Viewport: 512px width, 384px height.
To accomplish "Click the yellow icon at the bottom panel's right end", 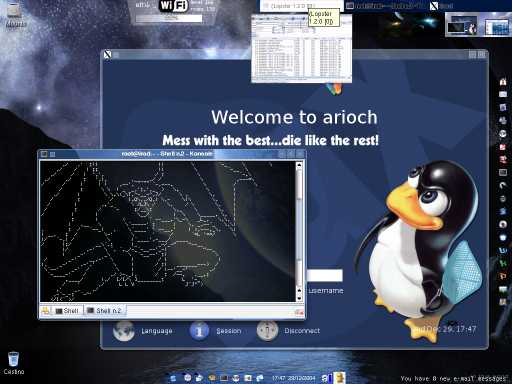I will [339, 378].
